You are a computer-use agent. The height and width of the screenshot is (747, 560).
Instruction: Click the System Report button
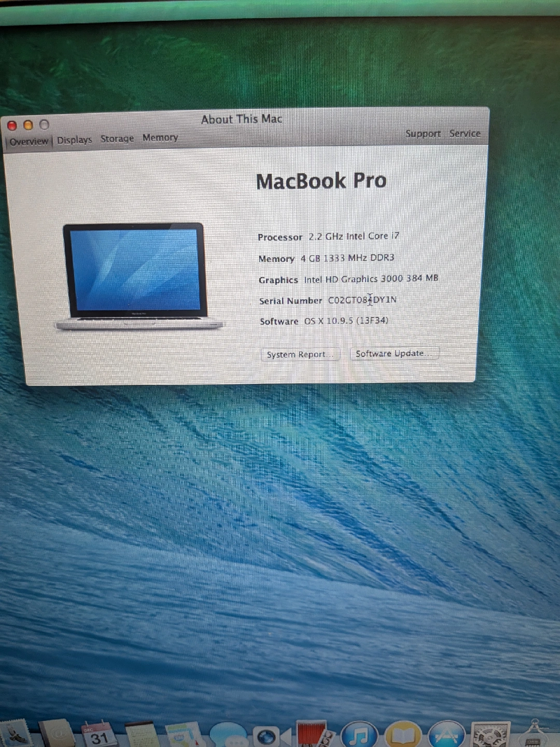(300, 354)
